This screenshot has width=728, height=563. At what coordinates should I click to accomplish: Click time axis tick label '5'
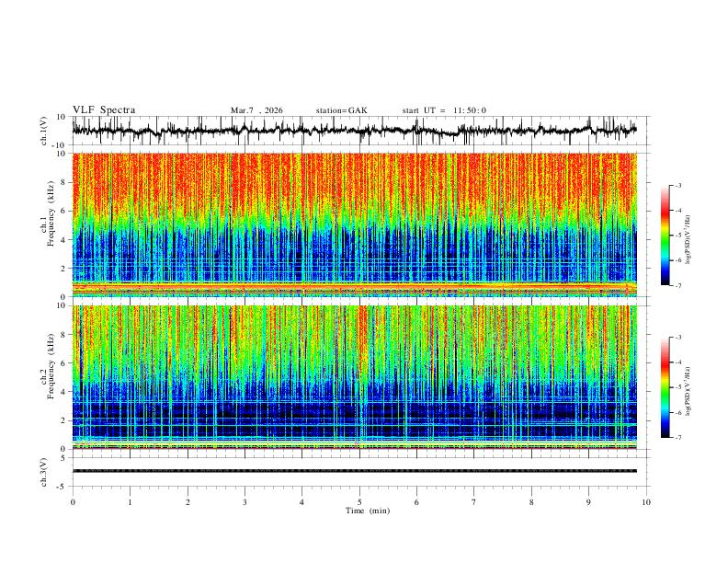[359, 502]
